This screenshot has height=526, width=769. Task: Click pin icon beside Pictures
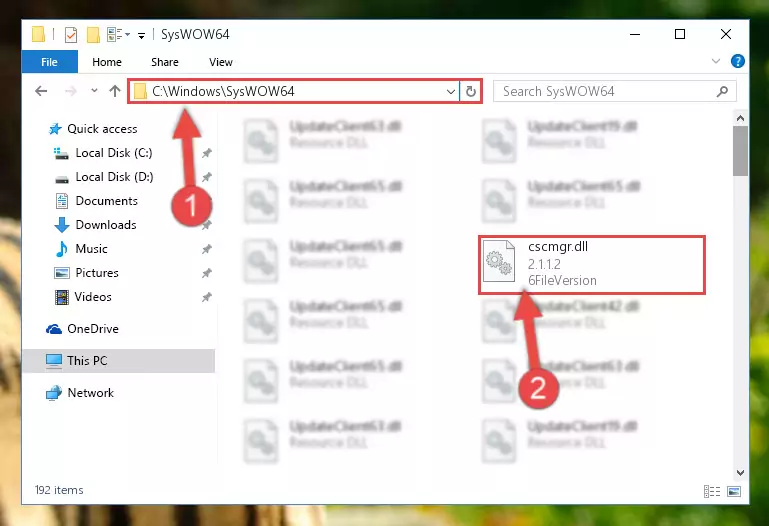pos(206,273)
